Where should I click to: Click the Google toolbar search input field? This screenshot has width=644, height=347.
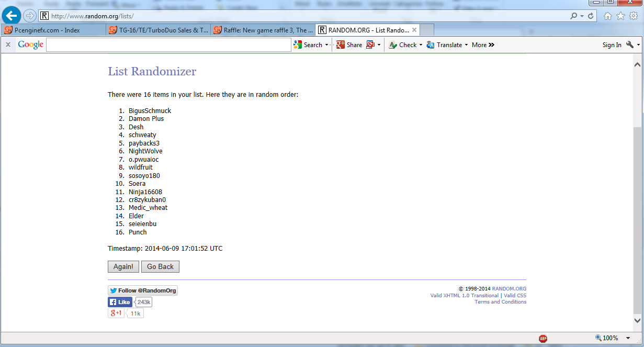(168, 45)
